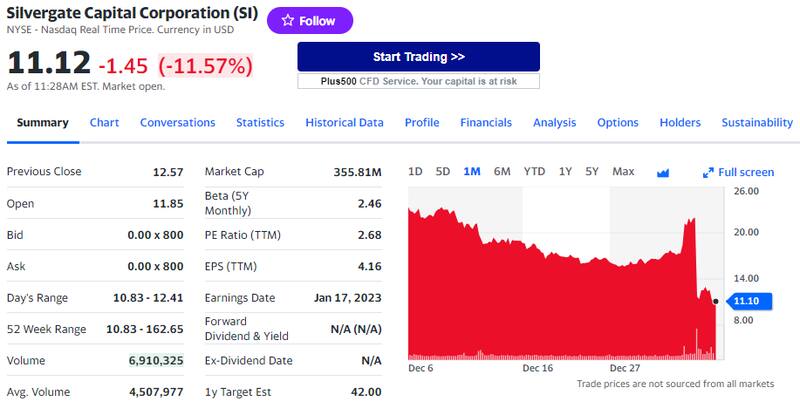This screenshot has width=800, height=415.
Task: View the Historical Data tab
Action: (344, 123)
